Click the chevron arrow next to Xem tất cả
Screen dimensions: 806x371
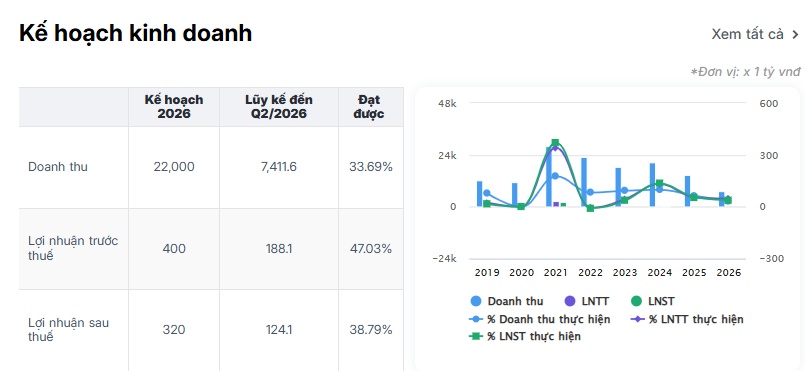pyautogui.click(x=795, y=35)
